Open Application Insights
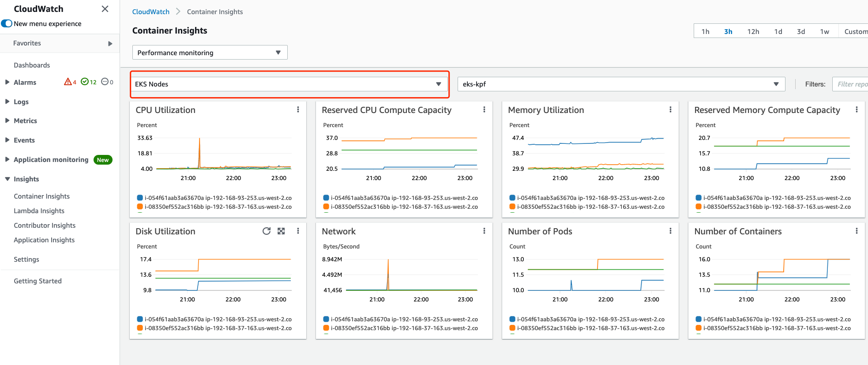This screenshot has width=868, height=365. pos(44,240)
